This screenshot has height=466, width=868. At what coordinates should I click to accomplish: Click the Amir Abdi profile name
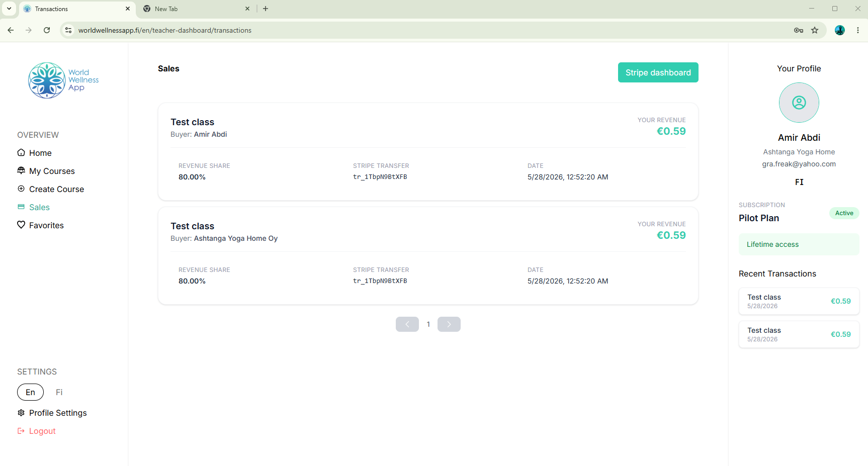click(799, 138)
